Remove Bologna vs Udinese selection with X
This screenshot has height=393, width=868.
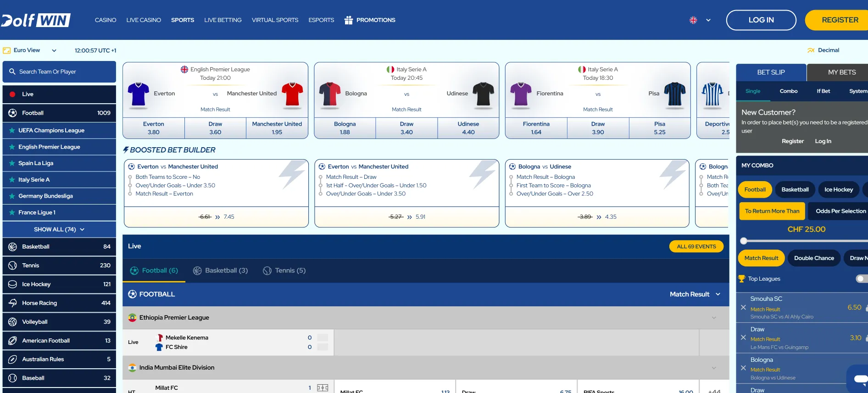[743, 368]
